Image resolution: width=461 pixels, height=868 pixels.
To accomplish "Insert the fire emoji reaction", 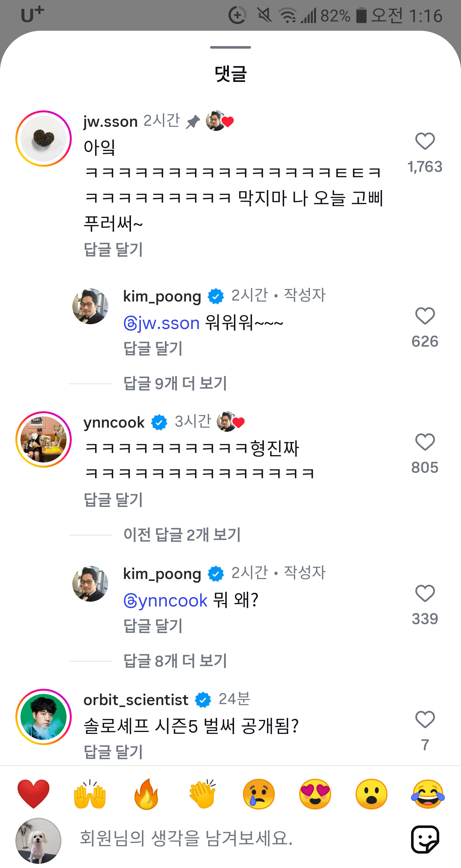I will pyautogui.click(x=146, y=793).
